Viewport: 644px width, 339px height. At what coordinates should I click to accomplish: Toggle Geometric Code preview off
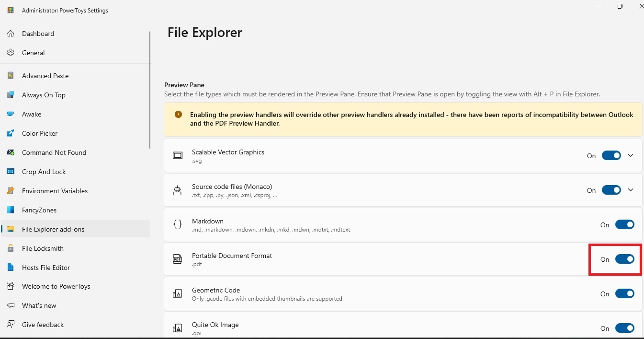click(x=624, y=294)
